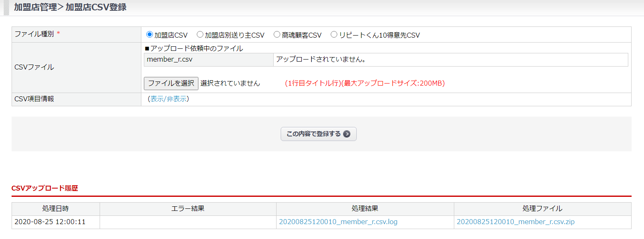Toggle CSV項目情報 with the 表示/非表示 link
The width and height of the screenshot is (644, 239).
168,99
